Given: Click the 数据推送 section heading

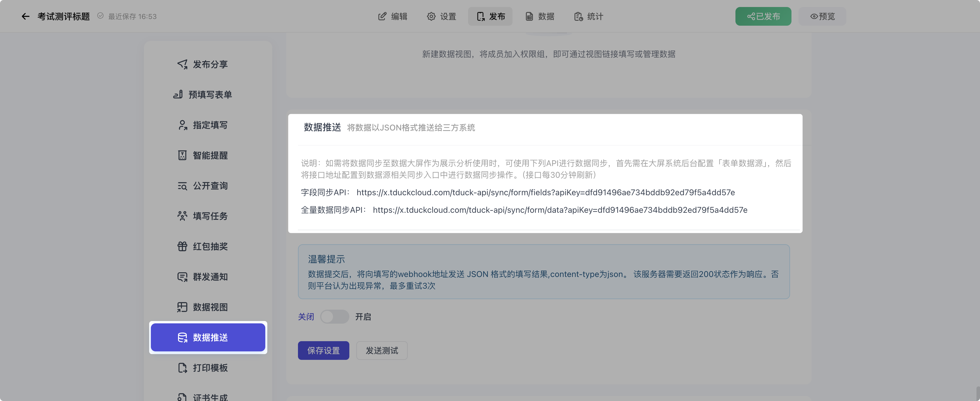Looking at the screenshot, I should coord(322,127).
